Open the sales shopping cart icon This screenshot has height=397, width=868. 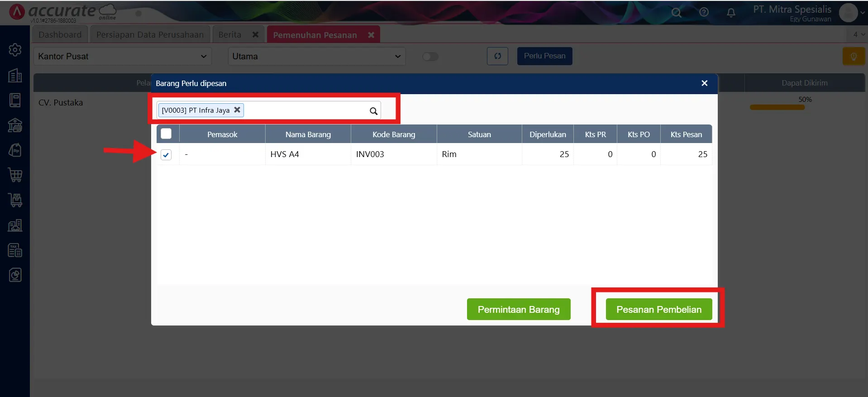15,175
